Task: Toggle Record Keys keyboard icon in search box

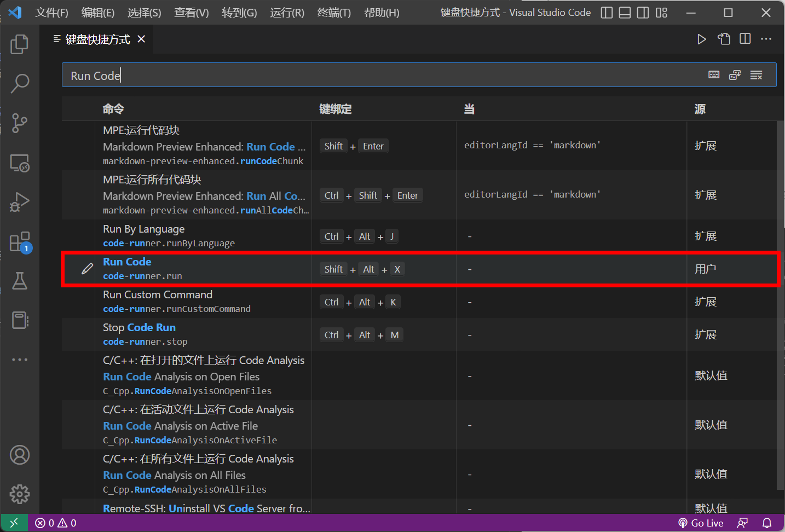Action: (x=714, y=75)
